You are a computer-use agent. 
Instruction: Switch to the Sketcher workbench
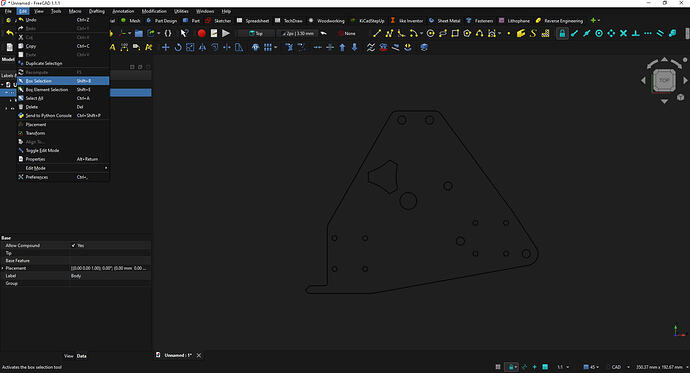coord(218,21)
